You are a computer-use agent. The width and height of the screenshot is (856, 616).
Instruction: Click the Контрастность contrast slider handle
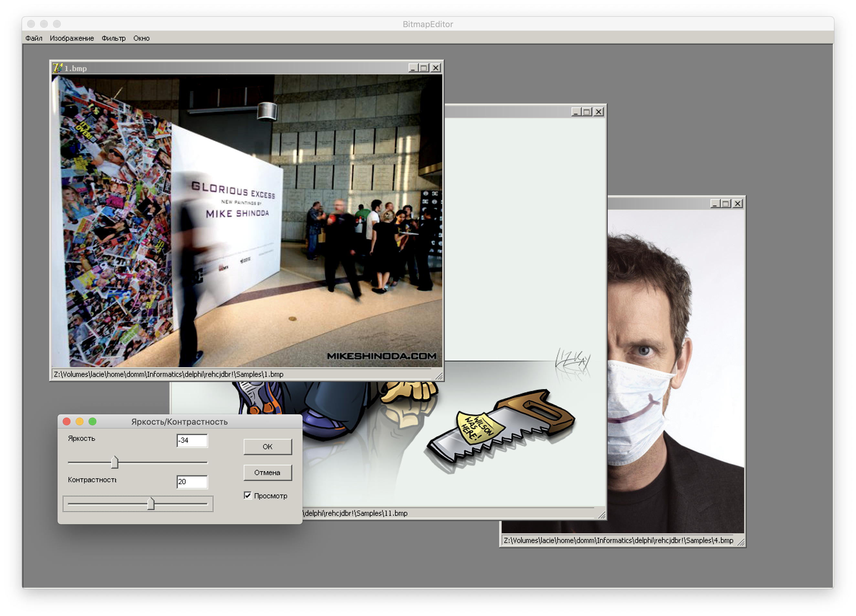151,504
